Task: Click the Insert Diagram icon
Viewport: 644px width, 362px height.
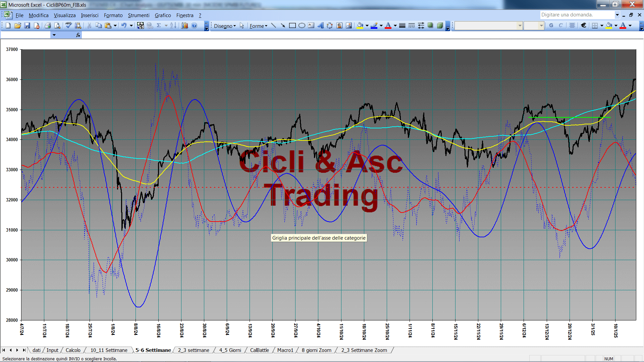Action: click(330, 26)
